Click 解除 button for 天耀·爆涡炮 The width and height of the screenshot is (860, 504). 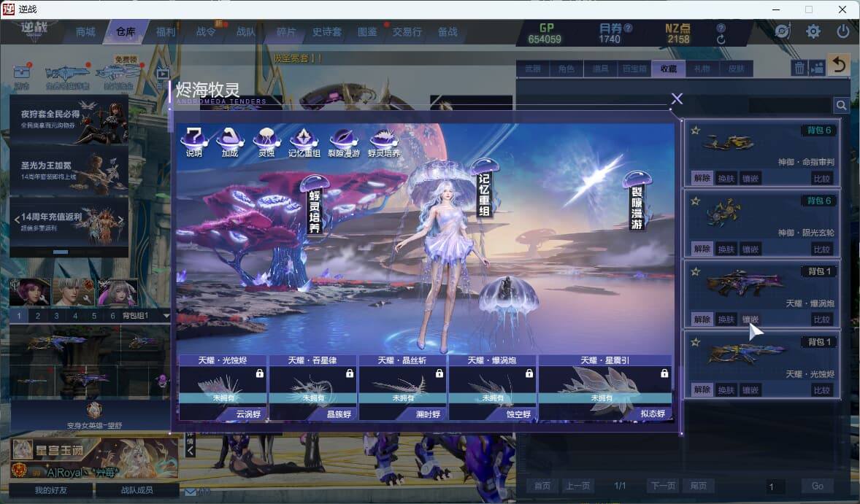pos(702,319)
